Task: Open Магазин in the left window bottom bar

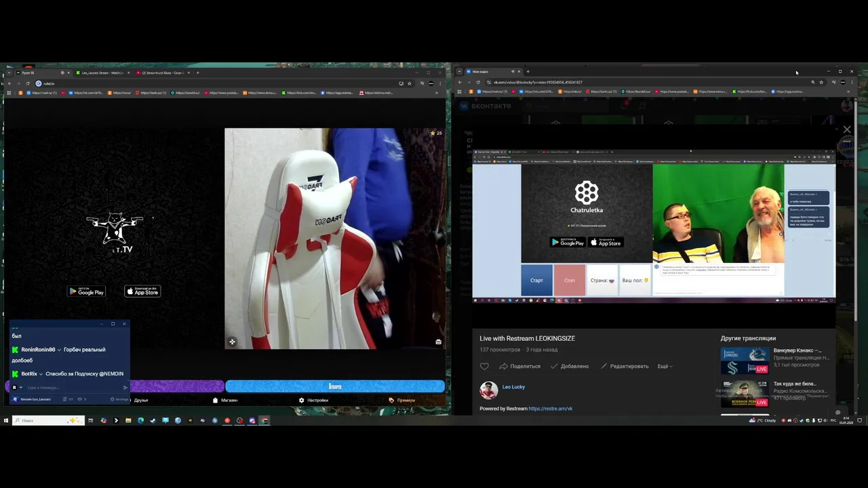Action: (x=225, y=400)
